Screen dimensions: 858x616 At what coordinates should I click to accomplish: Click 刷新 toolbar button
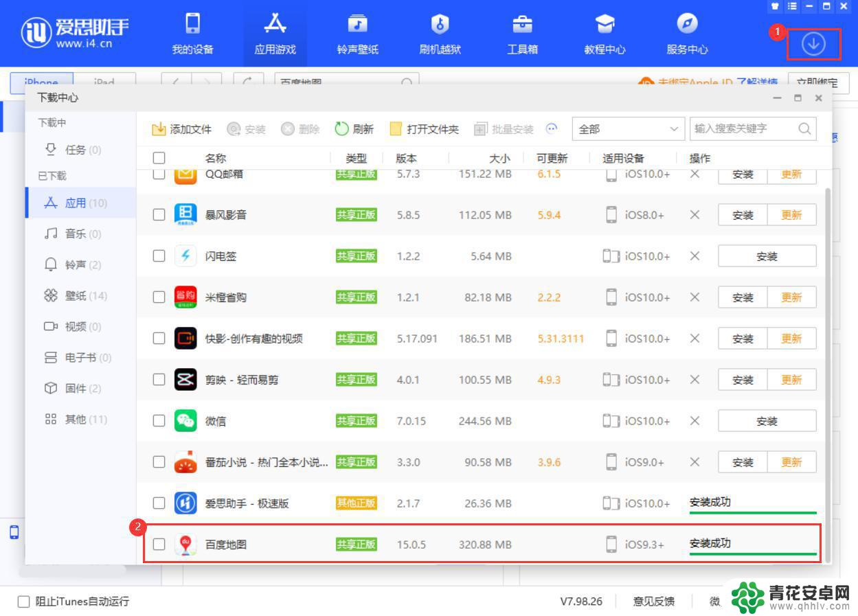pyautogui.click(x=354, y=129)
